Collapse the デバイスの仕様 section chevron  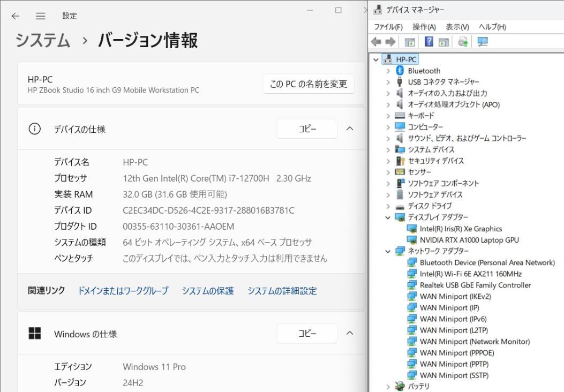(350, 129)
